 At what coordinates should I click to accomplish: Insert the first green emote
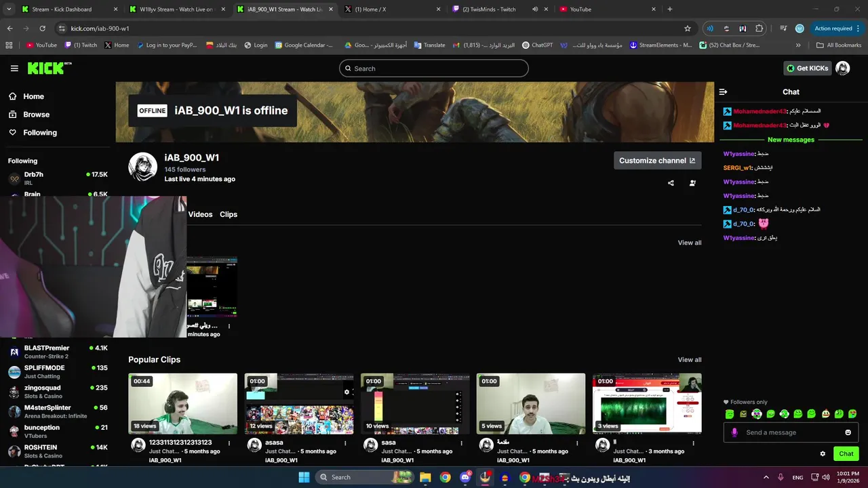(x=730, y=414)
